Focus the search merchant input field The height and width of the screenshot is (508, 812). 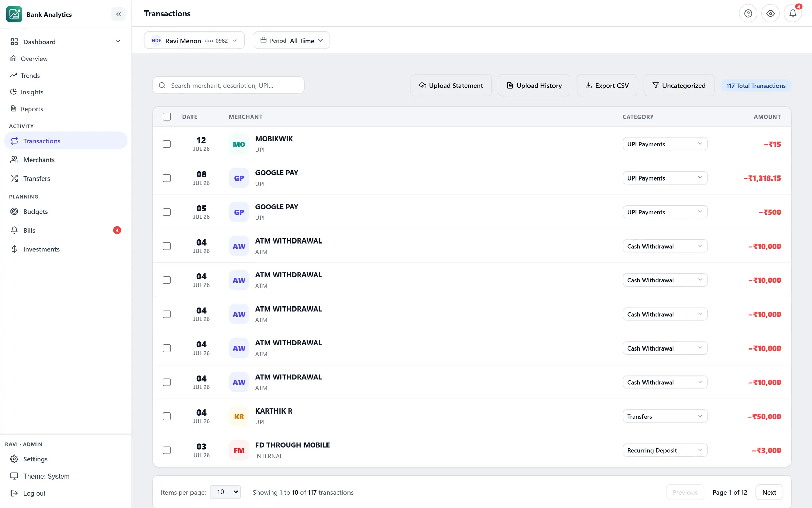[228, 85]
